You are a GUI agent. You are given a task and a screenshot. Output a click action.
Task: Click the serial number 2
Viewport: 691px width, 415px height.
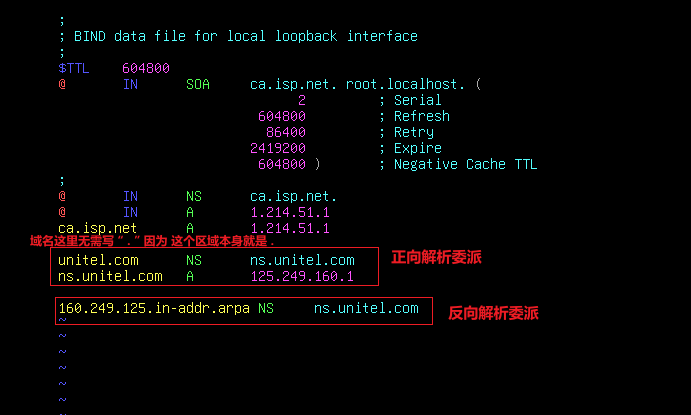coord(302,100)
